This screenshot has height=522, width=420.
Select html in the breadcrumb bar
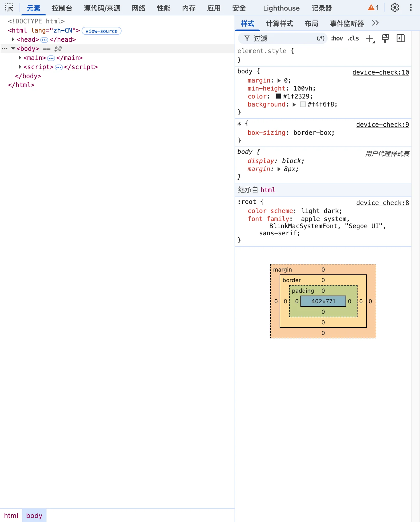point(11,515)
